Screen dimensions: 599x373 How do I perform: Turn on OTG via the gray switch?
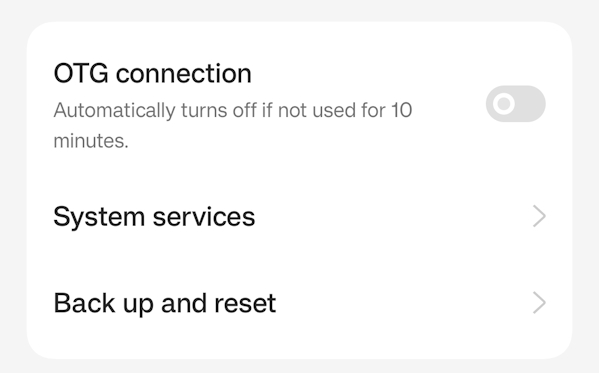[x=515, y=104]
